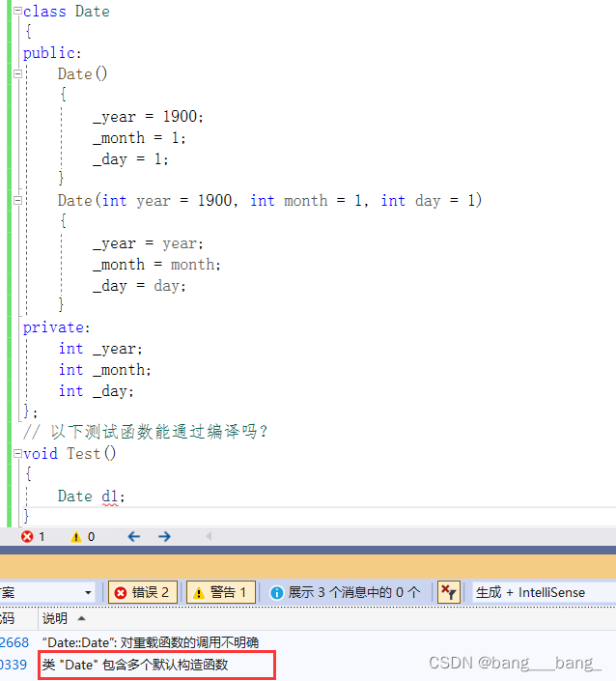Click the red error count indicator
616x681 pixels.
[x=33, y=537]
